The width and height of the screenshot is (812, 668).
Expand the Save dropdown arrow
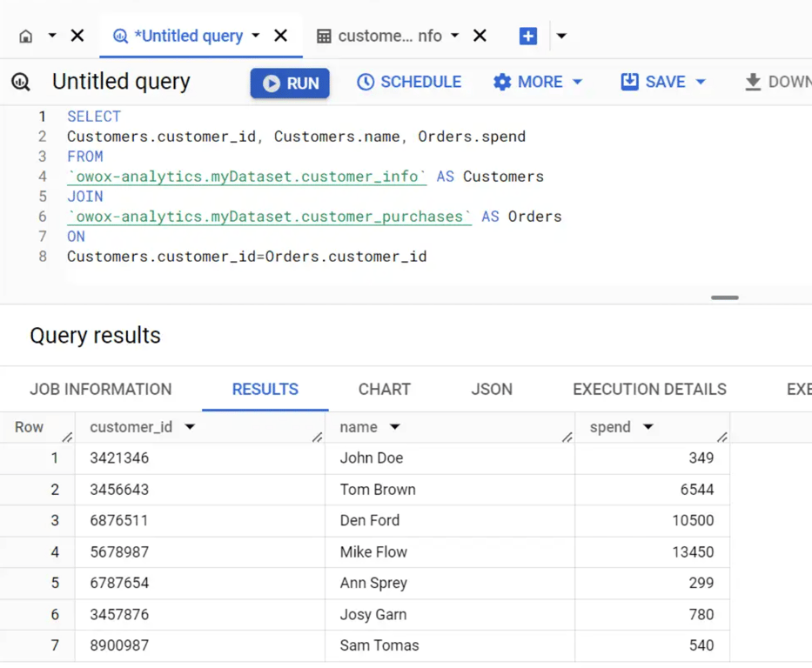point(701,82)
